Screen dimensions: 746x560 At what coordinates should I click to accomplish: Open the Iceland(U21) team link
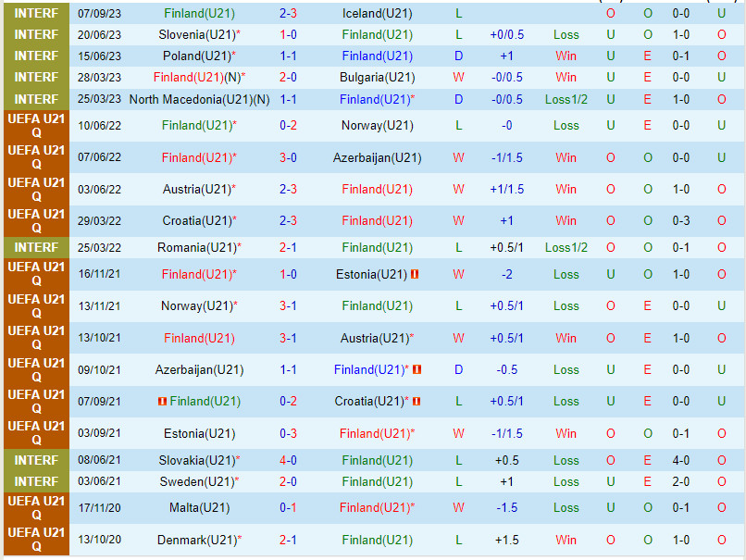[x=377, y=14]
